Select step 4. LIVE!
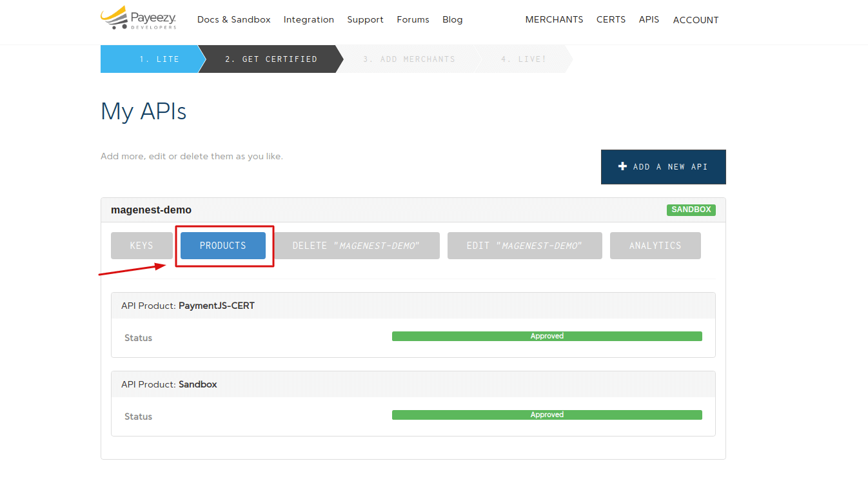 click(x=524, y=59)
